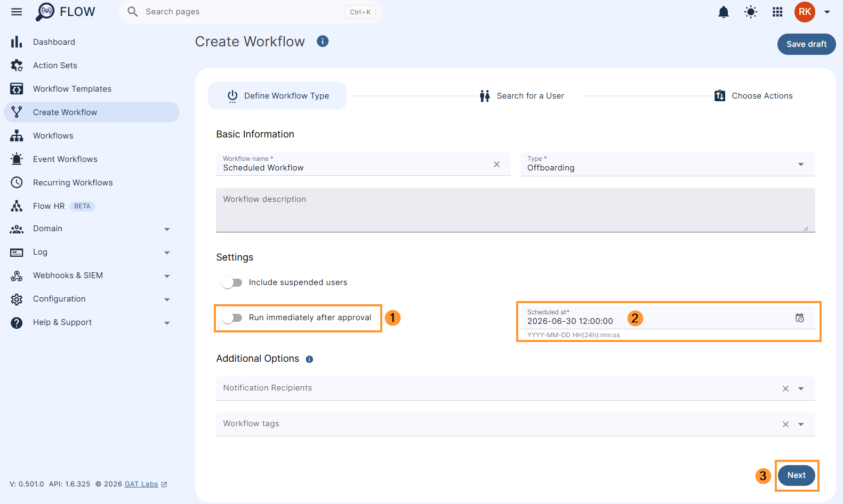Click the RK user avatar
This screenshot has width=843, height=504.
pos(805,12)
